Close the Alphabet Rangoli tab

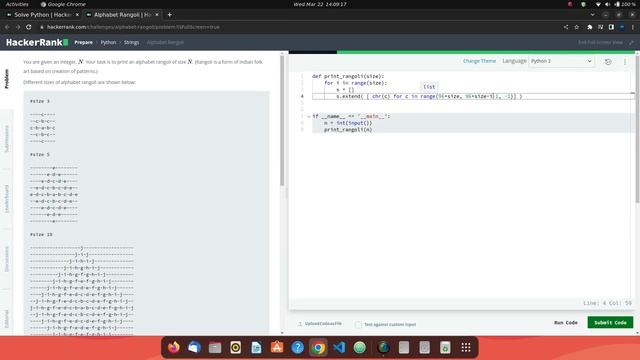157,15
